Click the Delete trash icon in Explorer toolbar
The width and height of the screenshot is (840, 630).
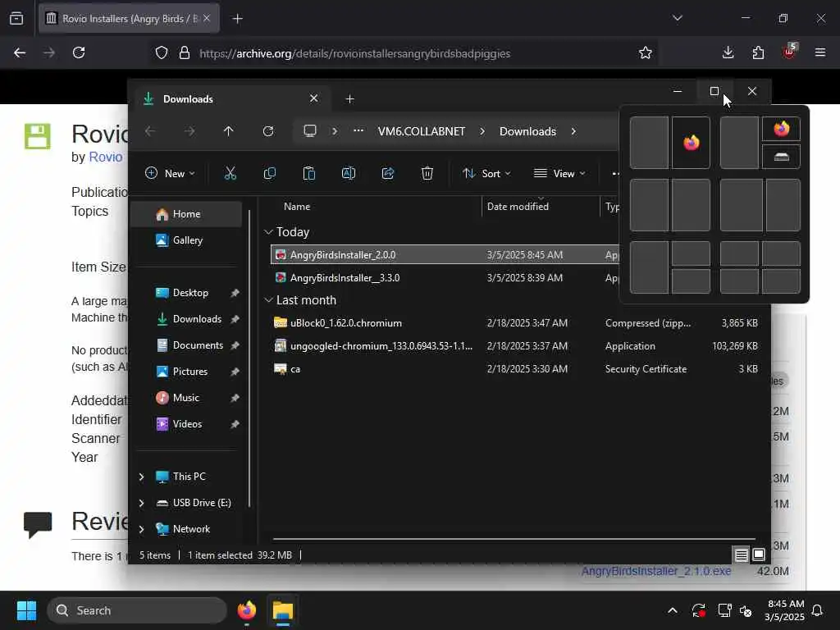(x=427, y=173)
